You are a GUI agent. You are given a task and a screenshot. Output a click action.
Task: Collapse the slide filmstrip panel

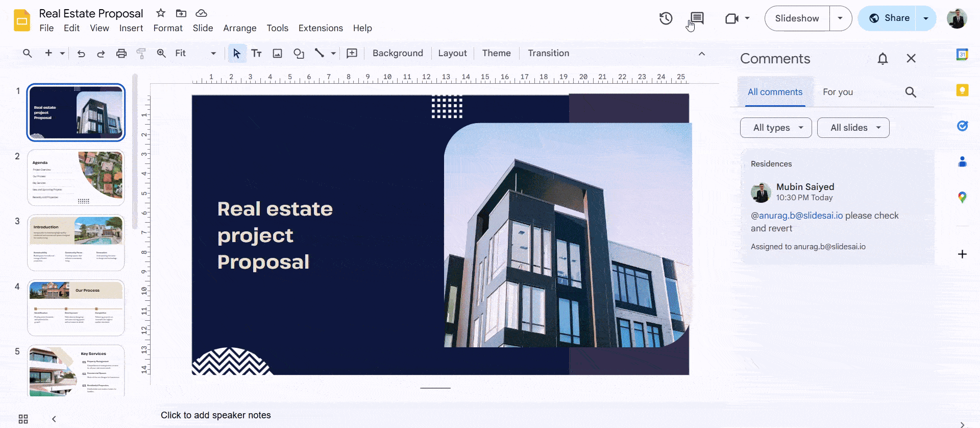point(54,419)
